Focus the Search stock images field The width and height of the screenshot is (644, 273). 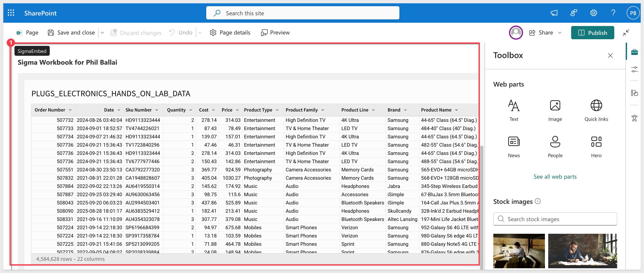[x=555, y=219]
